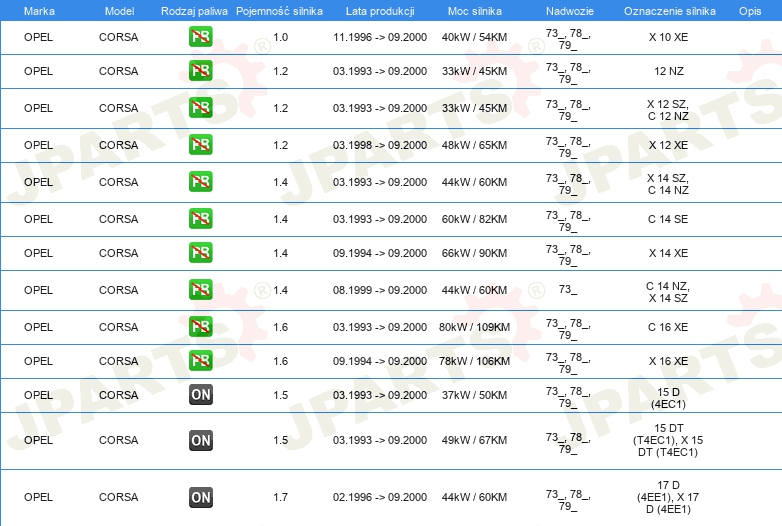Click the 12 NZ engine code cell
782x526 pixels.
pos(668,71)
